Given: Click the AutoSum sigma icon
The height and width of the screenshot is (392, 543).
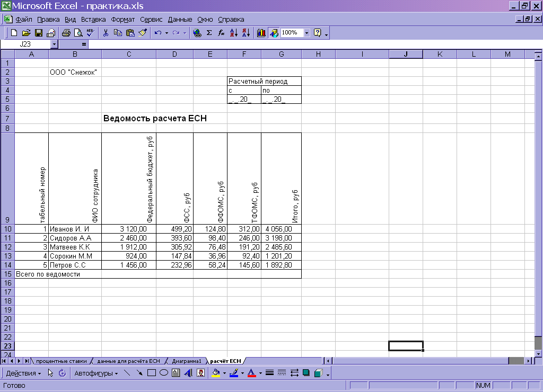Looking at the screenshot, I should 209,33.
